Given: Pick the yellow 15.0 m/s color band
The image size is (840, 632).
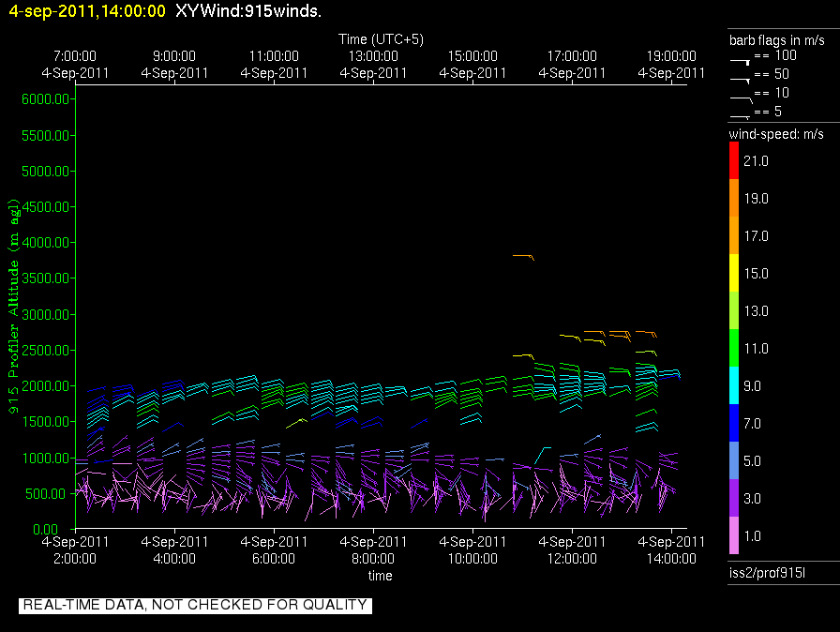Looking at the screenshot, I should (x=734, y=273).
